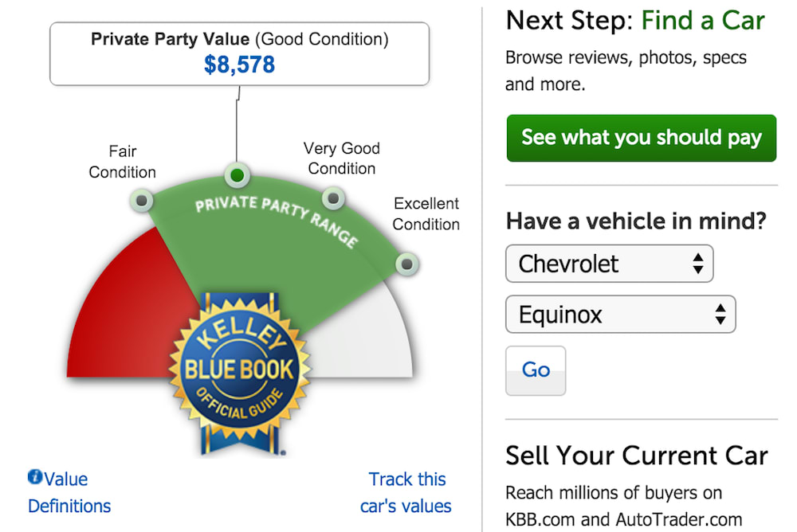Click the stepper arrows on the Chevrolet selector
The width and height of the screenshot is (797, 532).
[700, 264]
